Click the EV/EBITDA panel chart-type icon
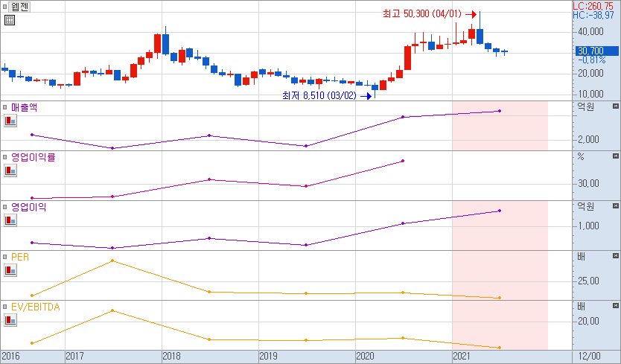The height and width of the screenshot is (364, 621). click(x=10, y=320)
